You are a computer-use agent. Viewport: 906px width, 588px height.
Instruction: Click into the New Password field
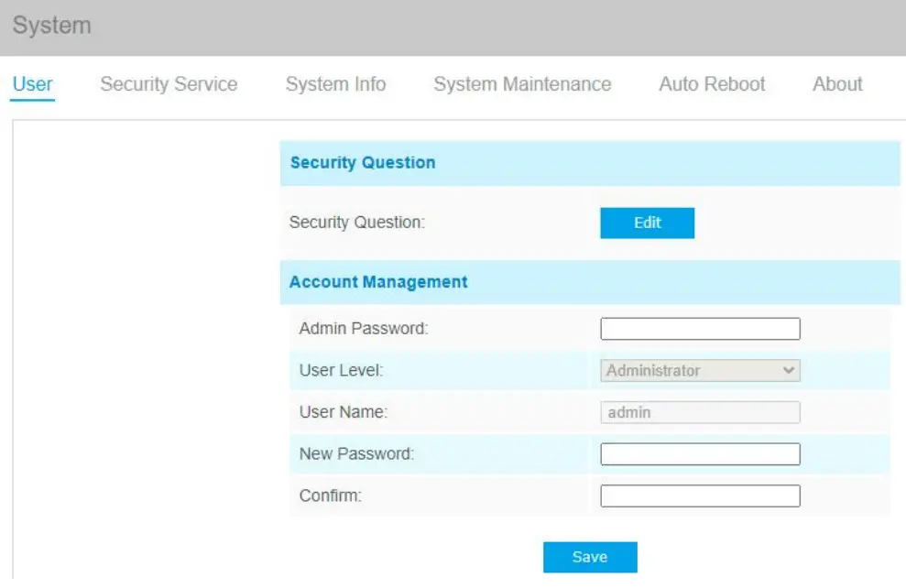(700, 454)
